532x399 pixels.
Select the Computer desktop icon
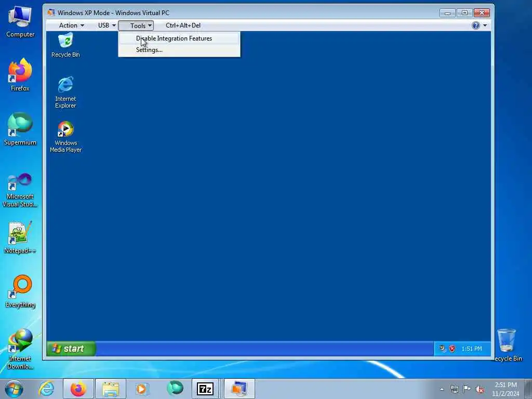pos(20,22)
